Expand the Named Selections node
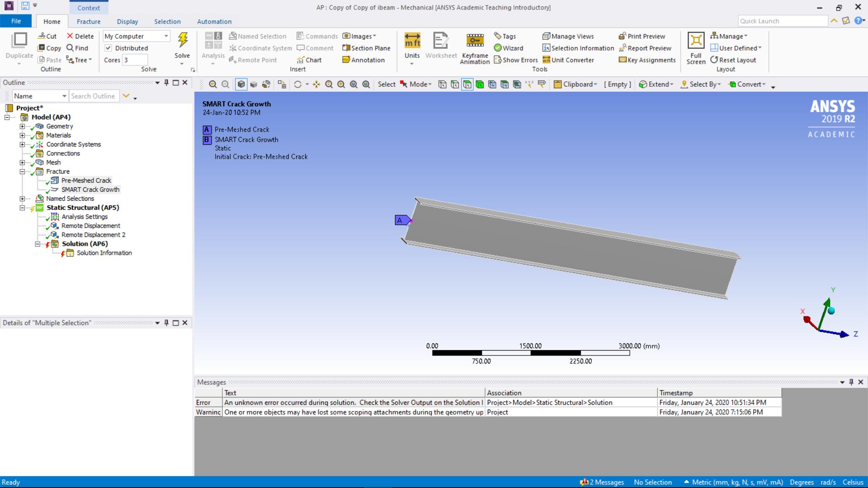 (22, 199)
